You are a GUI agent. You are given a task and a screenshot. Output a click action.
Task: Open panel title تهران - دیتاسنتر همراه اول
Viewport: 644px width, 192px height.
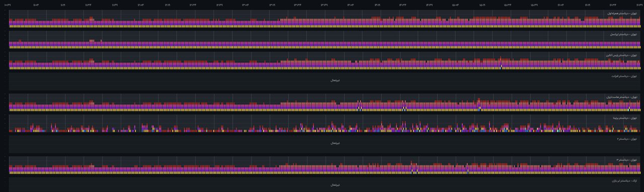[x=622, y=13]
